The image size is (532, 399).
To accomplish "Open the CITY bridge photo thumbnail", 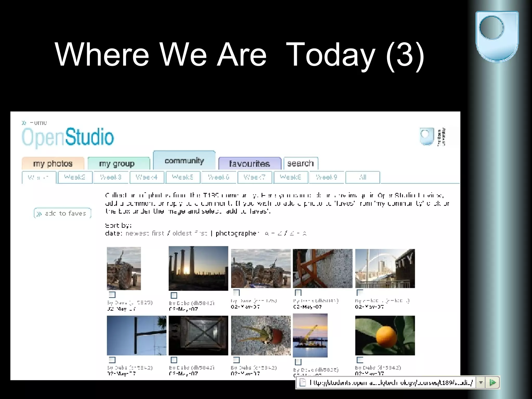I will coord(385,268).
